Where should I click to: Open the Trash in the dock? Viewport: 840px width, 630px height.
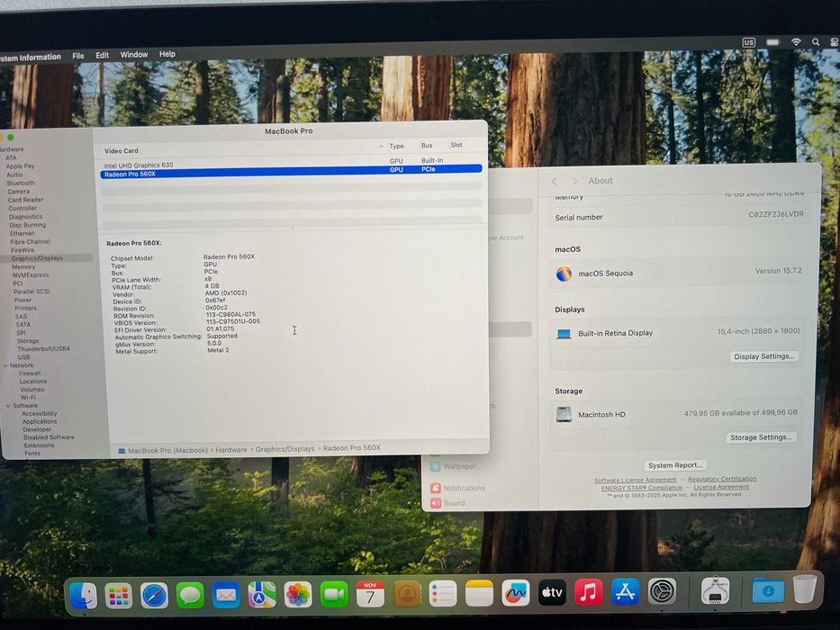click(x=805, y=589)
